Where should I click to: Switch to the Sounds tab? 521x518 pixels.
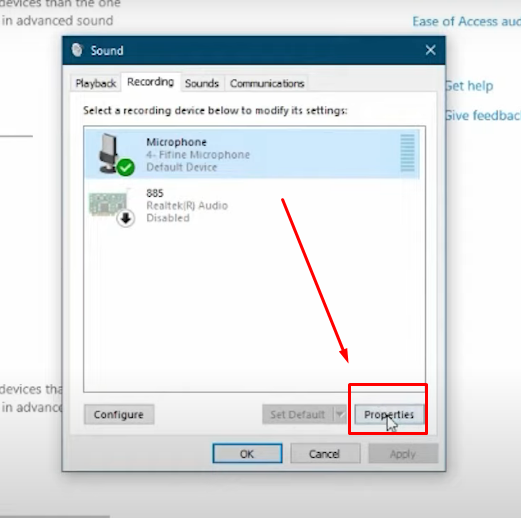pyautogui.click(x=202, y=83)
